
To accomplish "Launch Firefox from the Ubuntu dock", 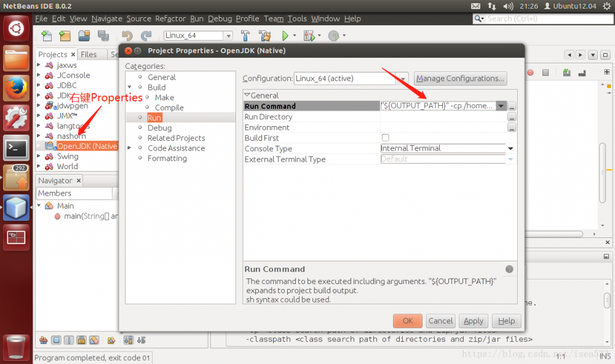I will pyautogui.click(x=15, y=87).
